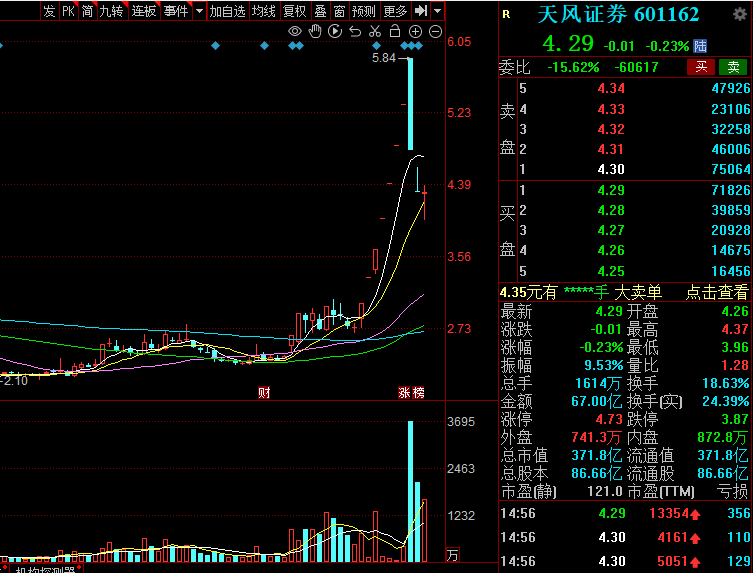Screen dimensions: 753x573
Task: Click the 简 toolbar button
Action: click(x=87, y=11)
